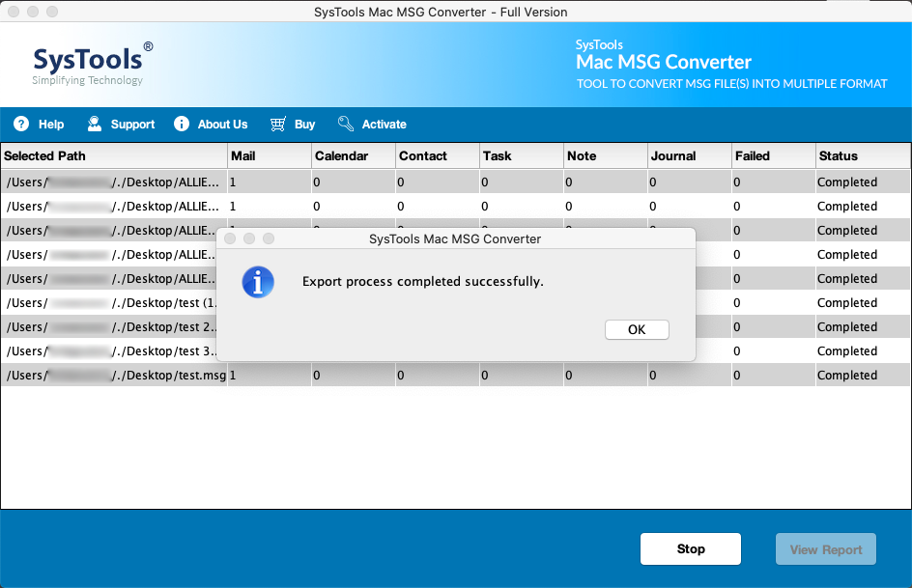Open the Help menu label
912x588 pixels.
(x=51, y=125)
